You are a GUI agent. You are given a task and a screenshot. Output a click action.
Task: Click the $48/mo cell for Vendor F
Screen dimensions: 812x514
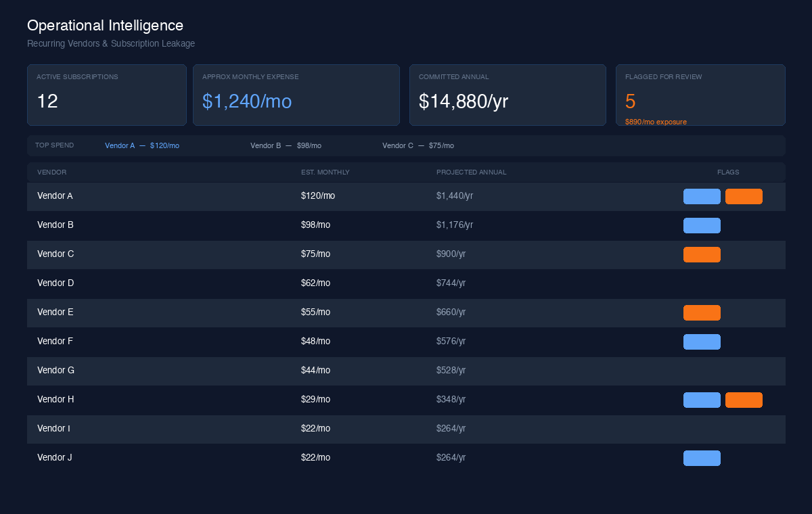coord(316,342)
